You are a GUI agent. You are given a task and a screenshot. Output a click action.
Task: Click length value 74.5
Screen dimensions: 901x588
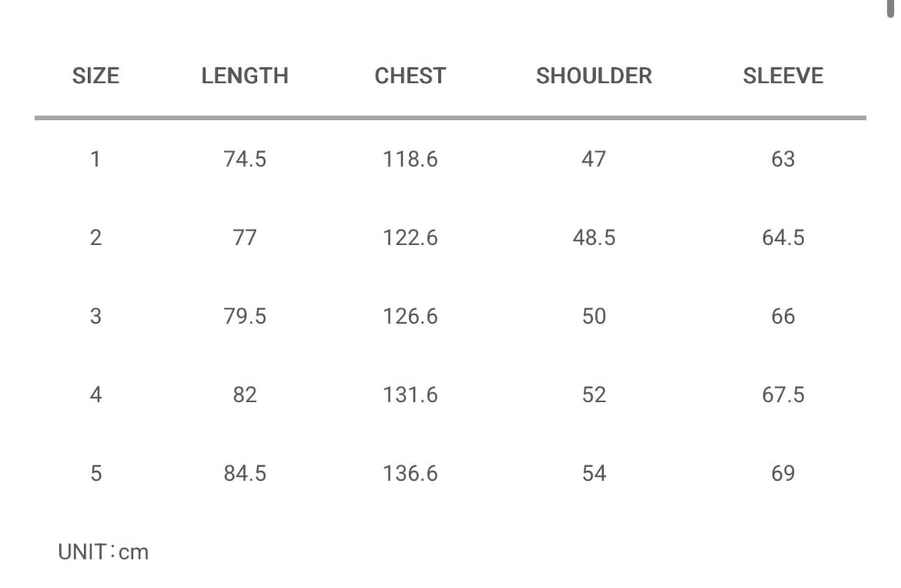[244, 159]
